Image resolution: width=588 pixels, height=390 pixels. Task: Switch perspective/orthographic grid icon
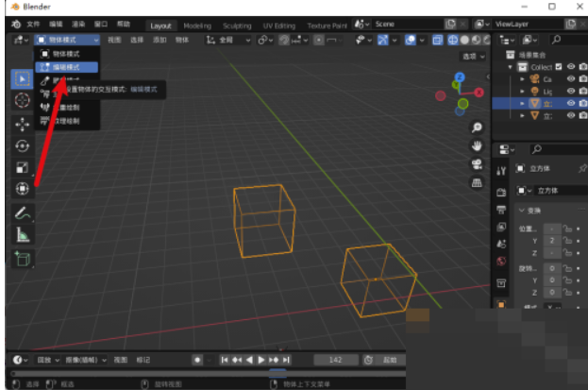[477, 183]
